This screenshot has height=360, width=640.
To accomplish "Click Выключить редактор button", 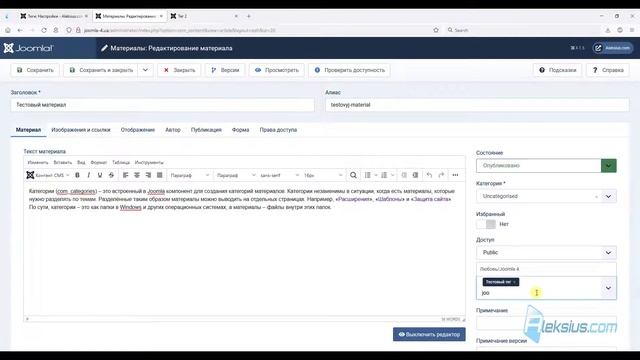I will [429, 334].
